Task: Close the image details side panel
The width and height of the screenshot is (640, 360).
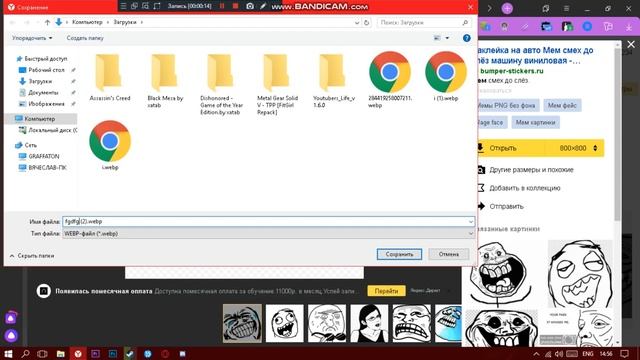Action: coord(631,44)
